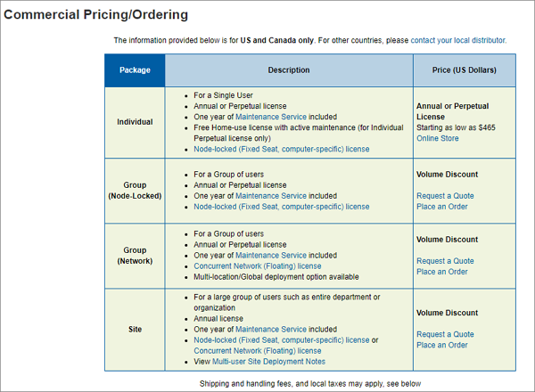Click Request a Quote for Site package

[445, 334]
